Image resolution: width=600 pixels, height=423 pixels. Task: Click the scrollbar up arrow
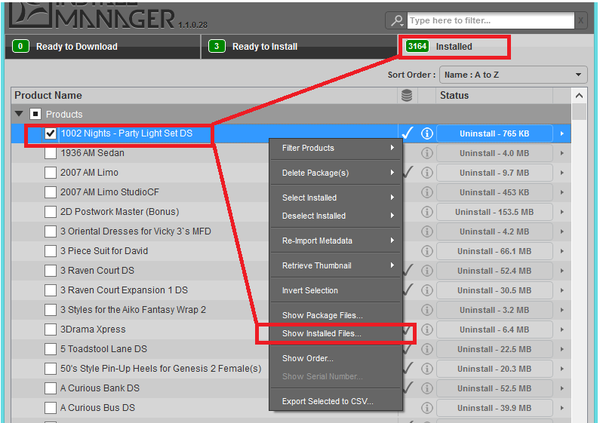(x=579, y=95)
